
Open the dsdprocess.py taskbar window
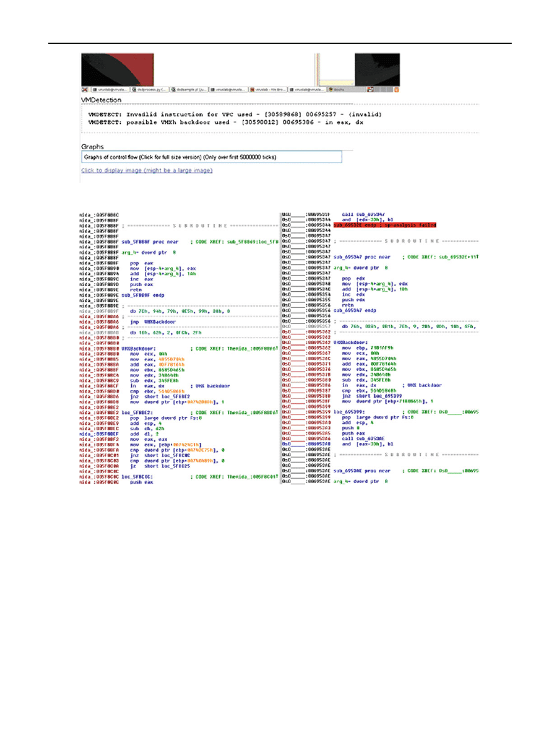tap(150, 90)
